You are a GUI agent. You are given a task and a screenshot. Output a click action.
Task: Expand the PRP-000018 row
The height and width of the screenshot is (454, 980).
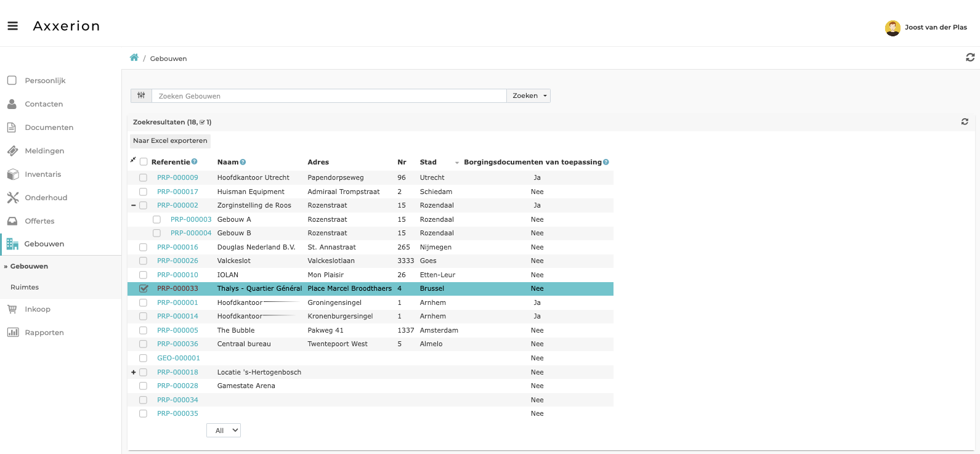pyautogui.click(x=134, y=372)
